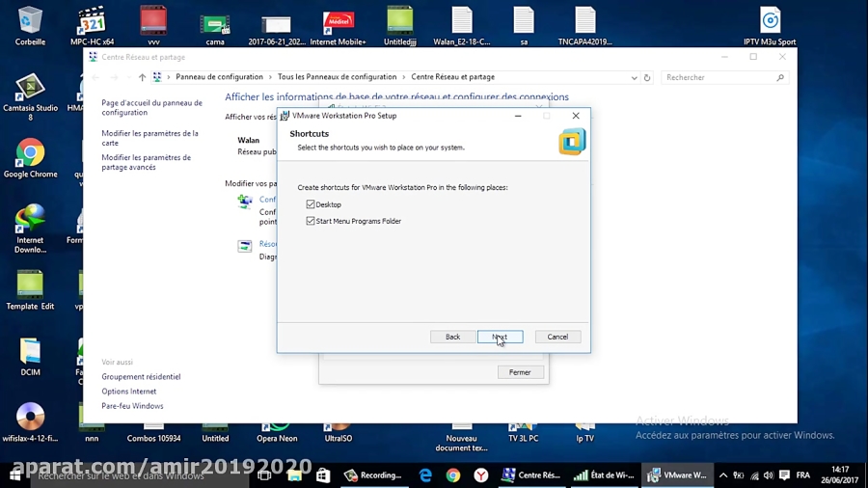Viewport: 868px width, 488px height.
Task: Select the Walan_E2-18-C file icon
Action: [462, 26]
